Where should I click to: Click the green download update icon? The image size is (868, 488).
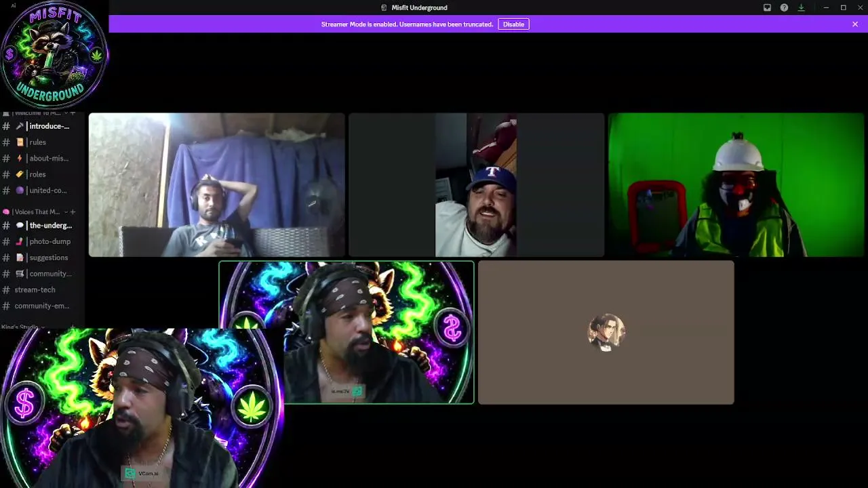coord(801,7)
